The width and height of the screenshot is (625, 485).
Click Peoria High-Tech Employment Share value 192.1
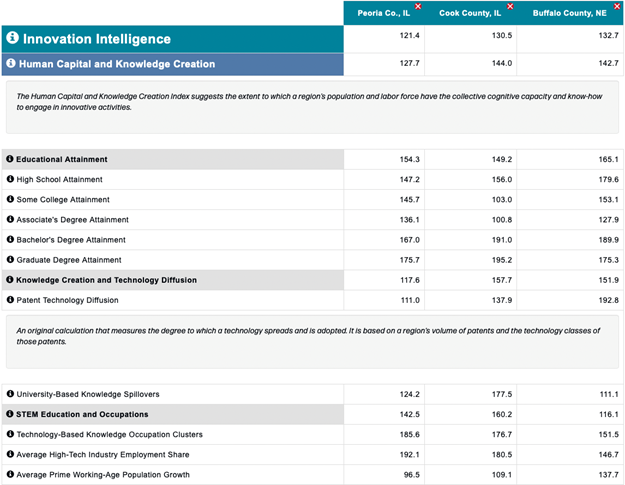coord(410,455)
